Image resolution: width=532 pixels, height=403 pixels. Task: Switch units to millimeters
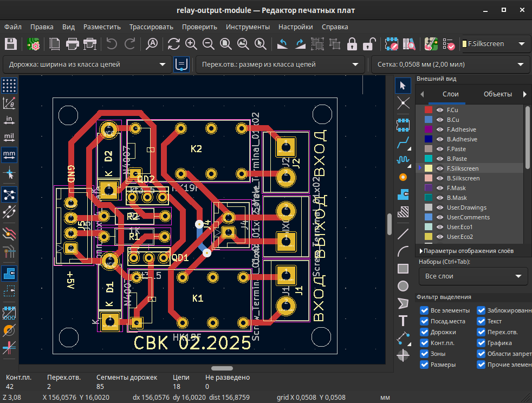[9, 154]
